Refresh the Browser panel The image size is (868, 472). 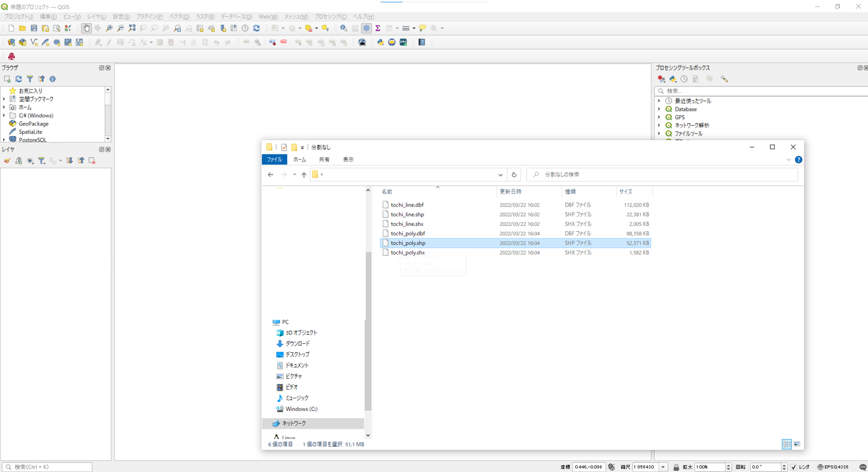click(x=19, y=79)
